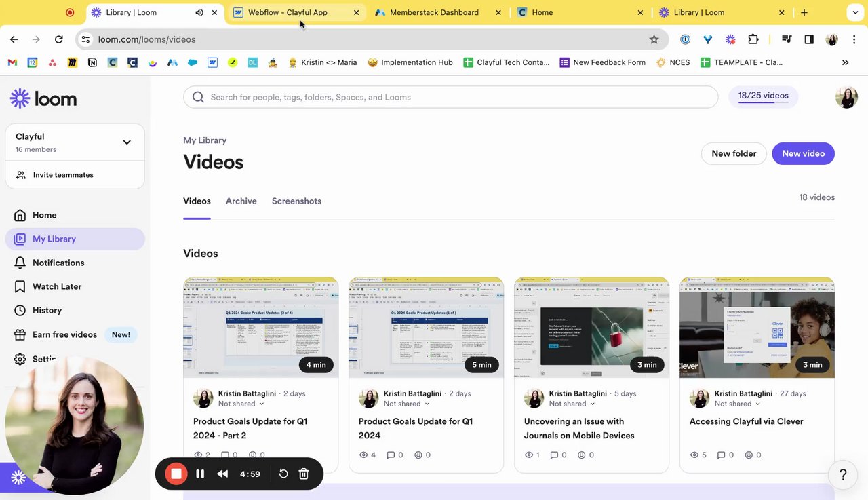Reload the Loom page

click(59, 39)
